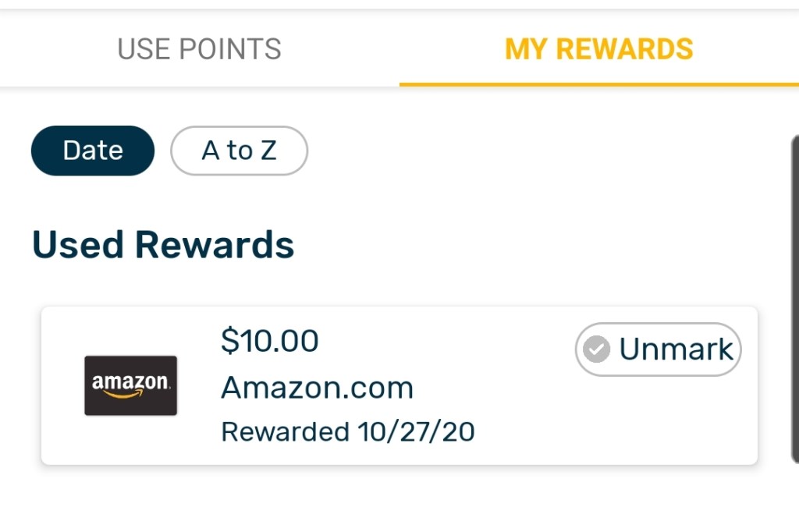This screenshot has width=799, height=532.
Task: Select the MY REWARDS tab
Action: [598, 49]
